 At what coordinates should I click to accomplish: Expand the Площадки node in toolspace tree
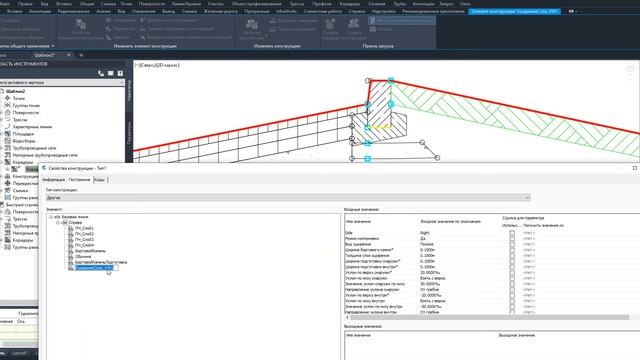(1, 134)
